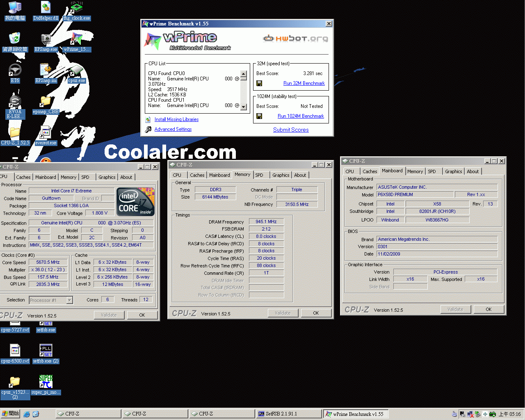Click the DRAM Frequency 945.1 MHz value
The width and height of the screenshot is (525, 420).
(266, 221)
